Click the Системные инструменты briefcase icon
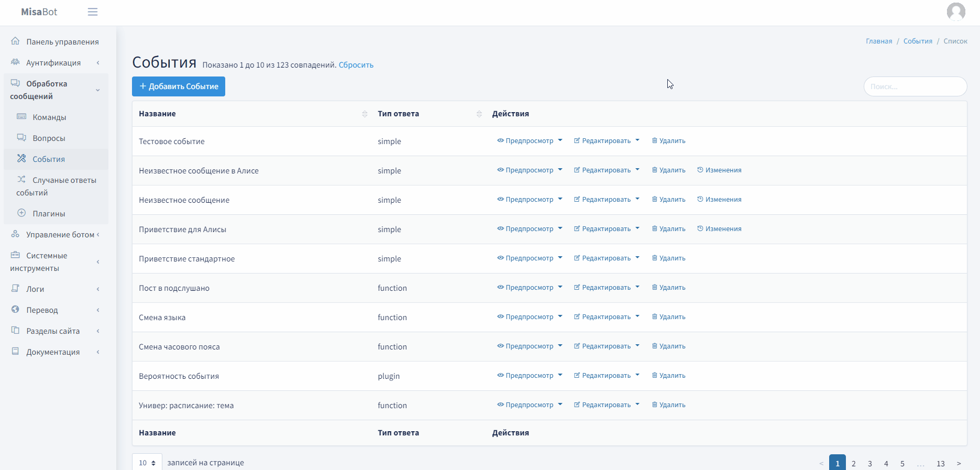The image size is (980, 470). pyautogui.click(x=15, y=255)
